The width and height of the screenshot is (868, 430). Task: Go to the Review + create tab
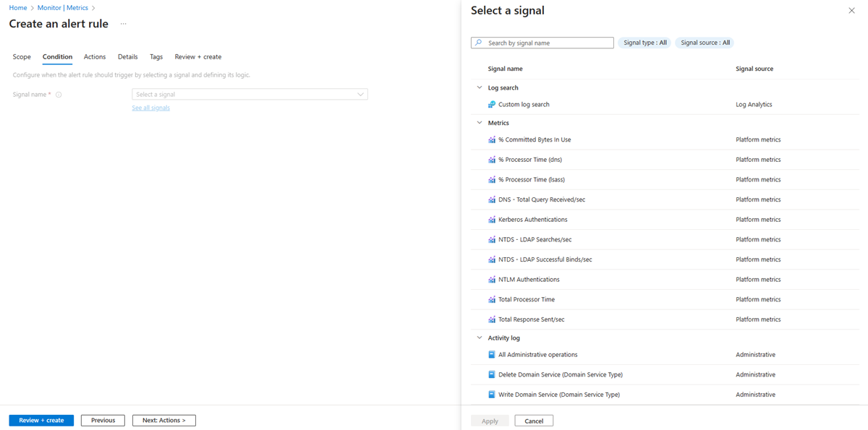(x=198, y=57)
